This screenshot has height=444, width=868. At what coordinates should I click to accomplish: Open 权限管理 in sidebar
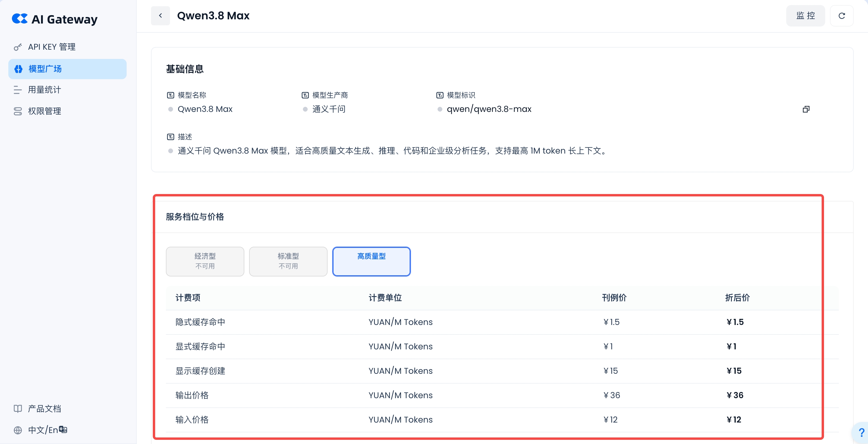point(67,111)
